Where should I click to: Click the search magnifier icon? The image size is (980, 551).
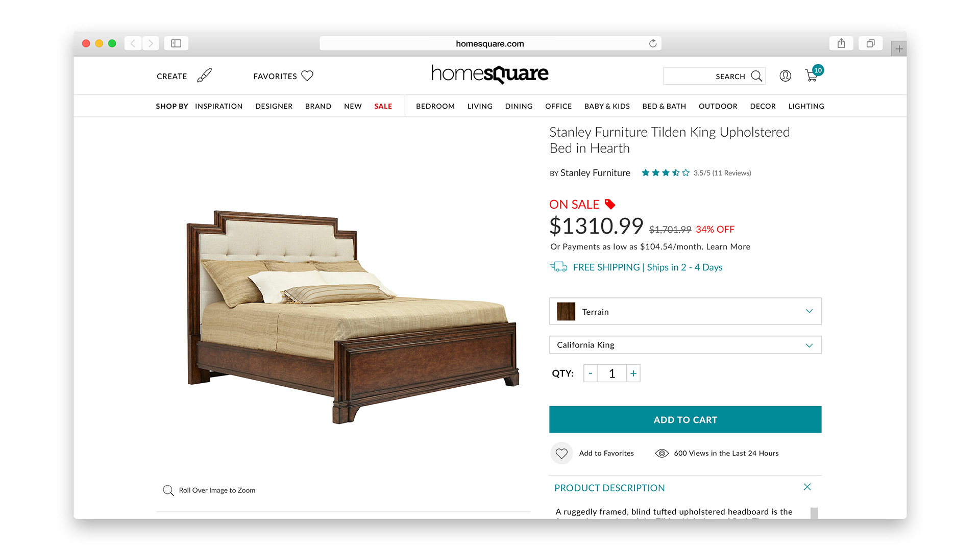756,76
